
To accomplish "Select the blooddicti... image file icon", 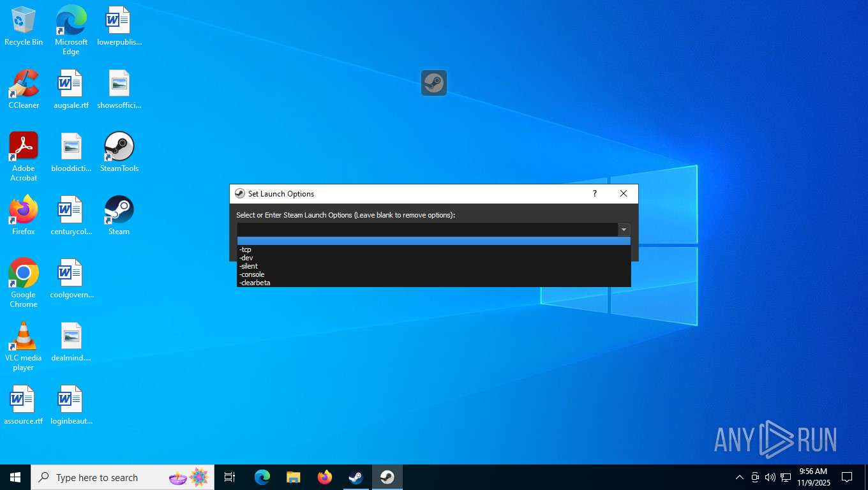I will [x=71, y=152].
